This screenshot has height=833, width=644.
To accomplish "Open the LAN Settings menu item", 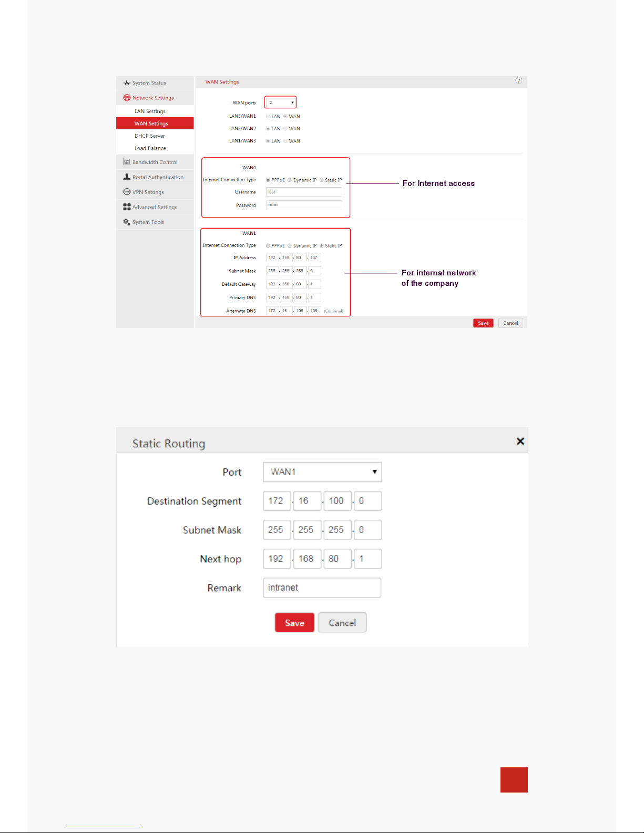I will pos(150,111).
